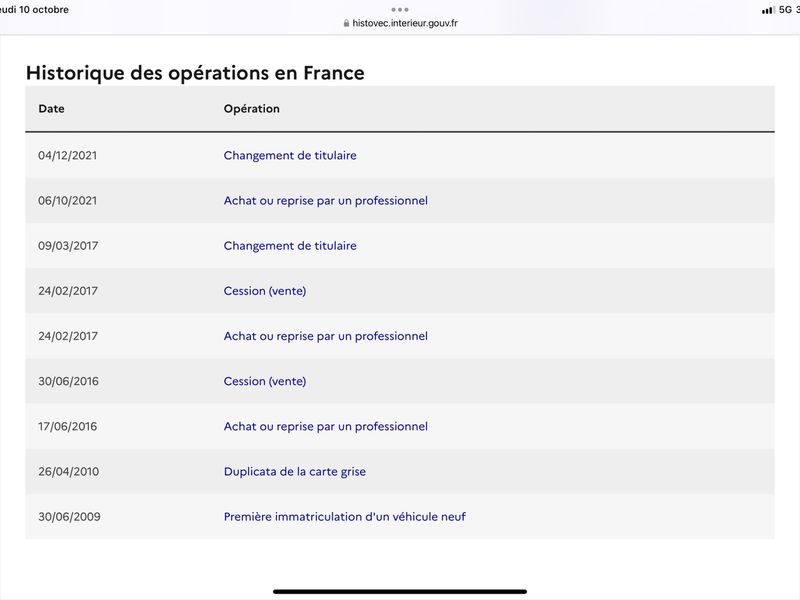
Task: Tap the date text in status bar
Action: (34, 10)
